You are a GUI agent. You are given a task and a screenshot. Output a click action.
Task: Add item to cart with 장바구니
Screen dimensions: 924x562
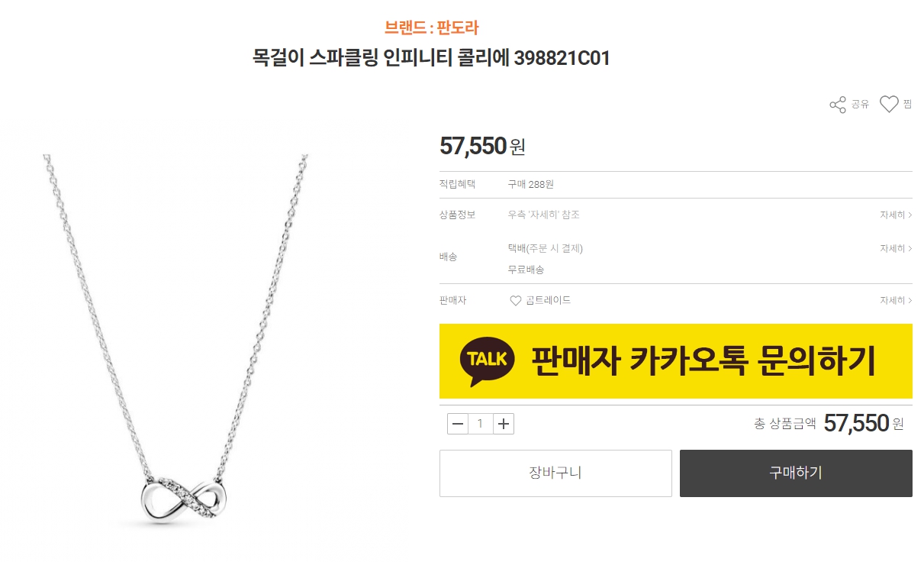(x=555, y=473)
